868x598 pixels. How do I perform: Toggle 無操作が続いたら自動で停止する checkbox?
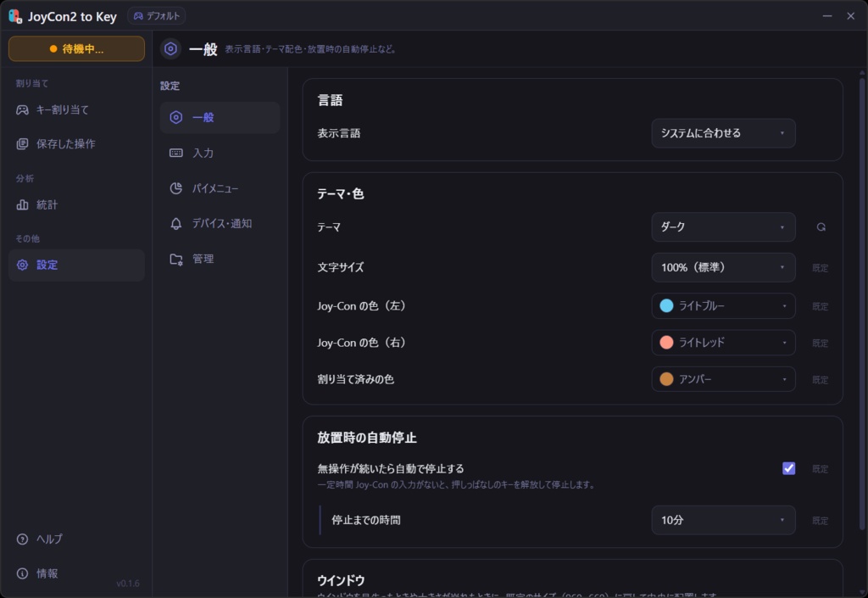[789, 468]
